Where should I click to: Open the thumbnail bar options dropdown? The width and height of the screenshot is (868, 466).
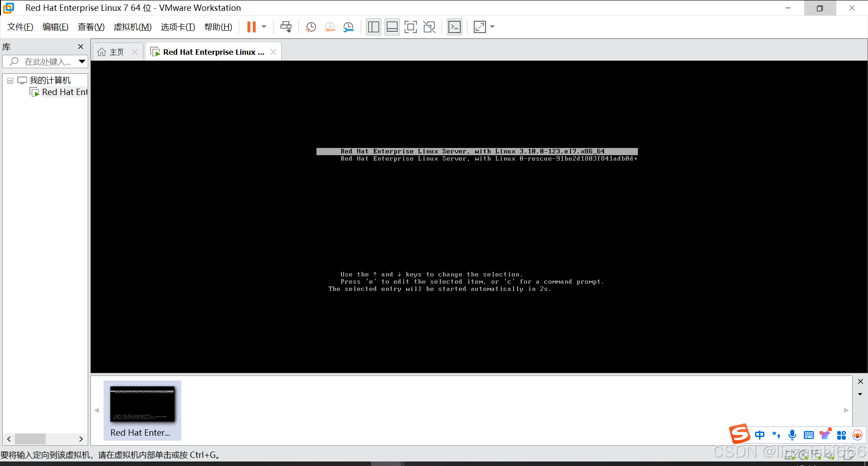[x=860, y=395]
